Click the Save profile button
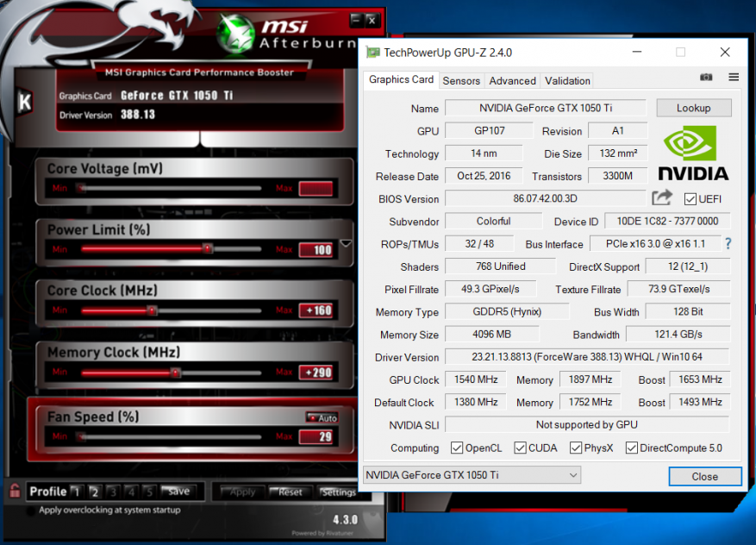This screenshot has height=545, width=756. (178, 491)
